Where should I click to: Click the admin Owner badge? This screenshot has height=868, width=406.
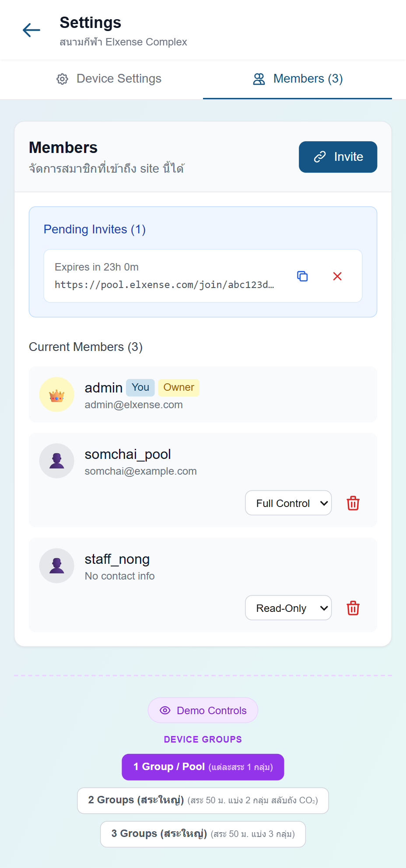point(178,388)
